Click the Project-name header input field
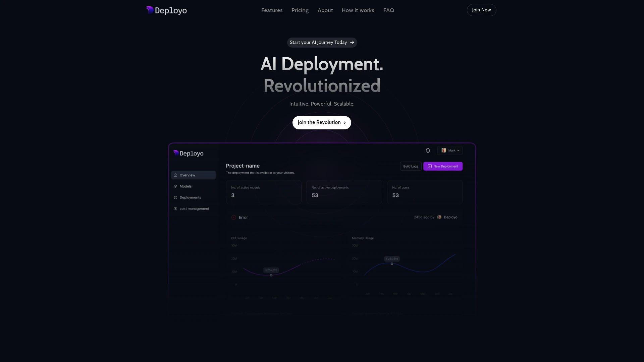Image resolution: width=644 pixels, height=362 pixels. pos(243,166)
